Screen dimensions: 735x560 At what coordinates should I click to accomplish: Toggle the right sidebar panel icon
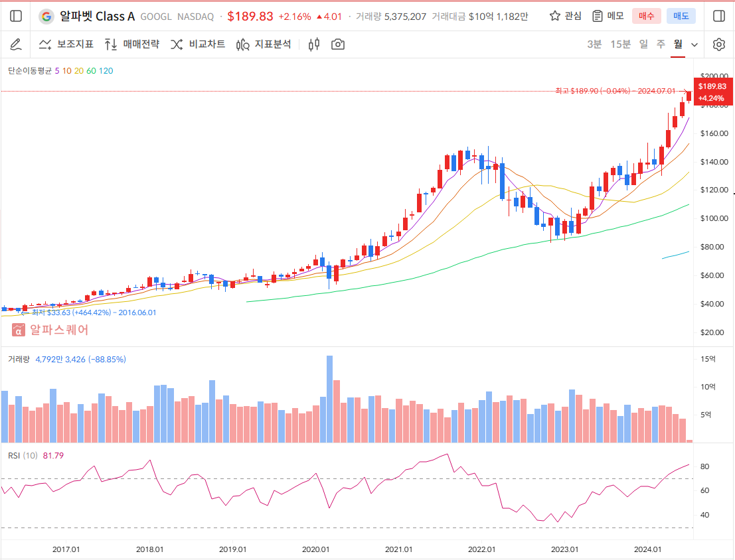tap(718, 16)
